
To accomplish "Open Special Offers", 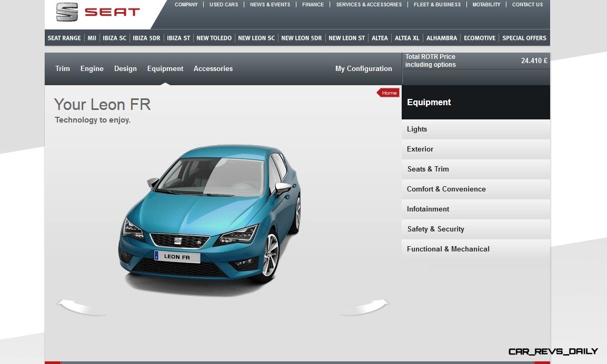I will (x=524, y=38).
